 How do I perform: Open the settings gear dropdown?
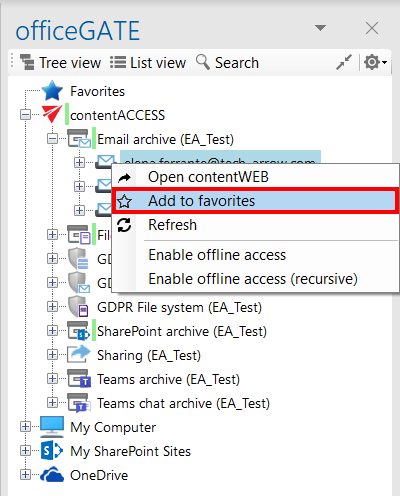click(x=375, y=62)
